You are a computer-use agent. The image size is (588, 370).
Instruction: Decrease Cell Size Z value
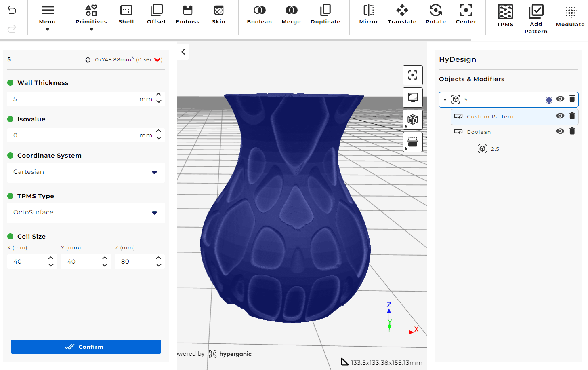(x=159, y=265)
